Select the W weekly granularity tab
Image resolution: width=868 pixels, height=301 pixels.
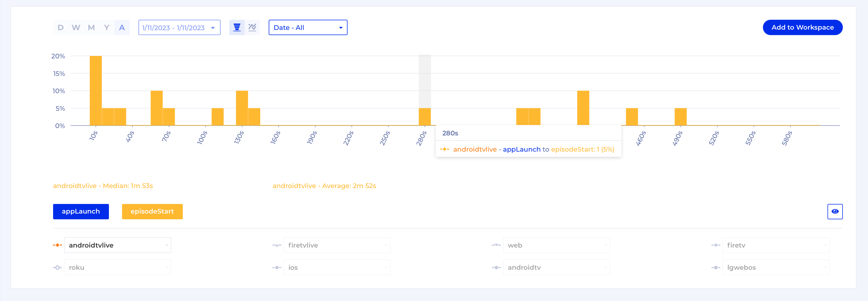(76, 28)
